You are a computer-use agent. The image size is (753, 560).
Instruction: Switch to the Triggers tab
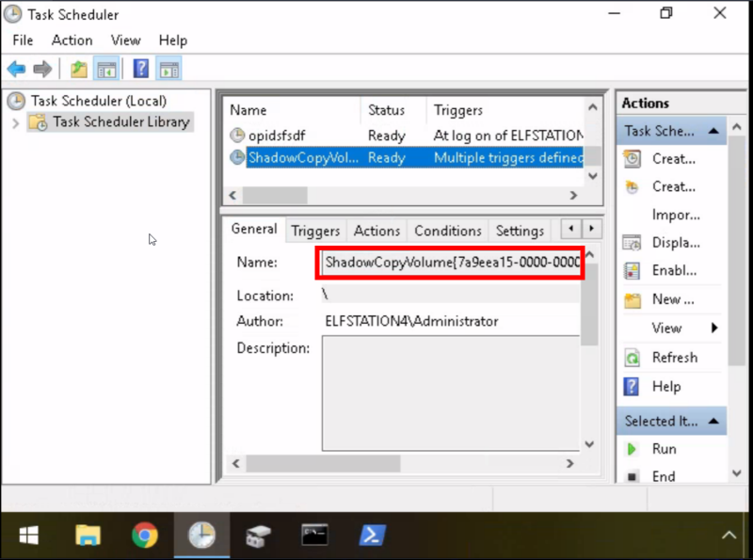pos(315,231)
